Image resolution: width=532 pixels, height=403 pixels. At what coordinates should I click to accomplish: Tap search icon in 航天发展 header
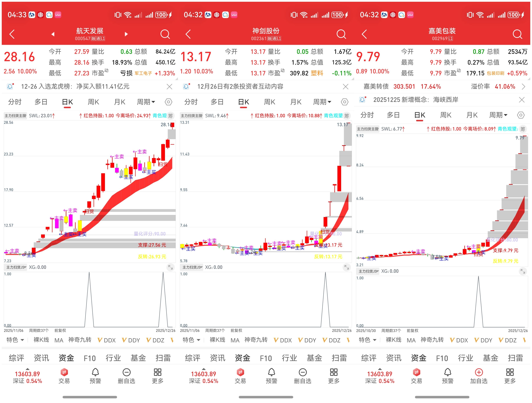coord(165,34)
